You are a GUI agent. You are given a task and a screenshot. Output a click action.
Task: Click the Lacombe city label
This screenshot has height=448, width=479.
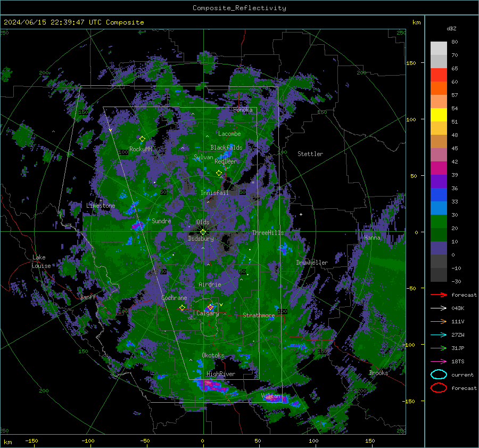pos(229,134)
